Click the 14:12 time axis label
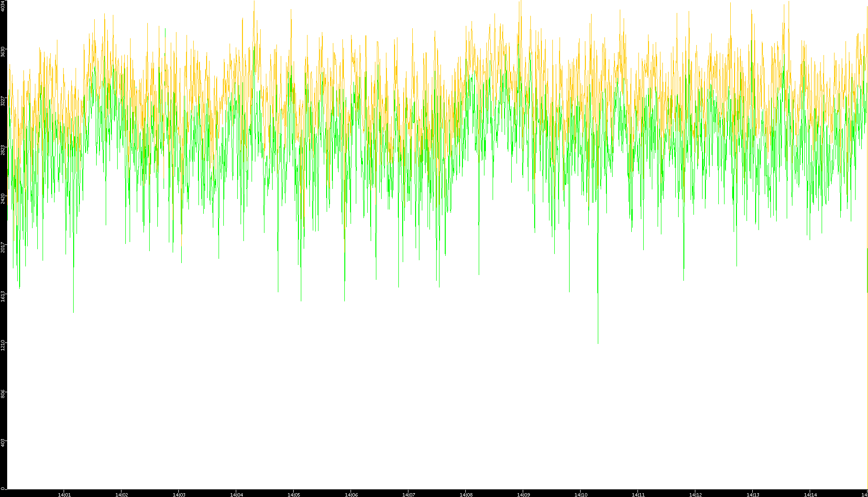 (695, 494)
